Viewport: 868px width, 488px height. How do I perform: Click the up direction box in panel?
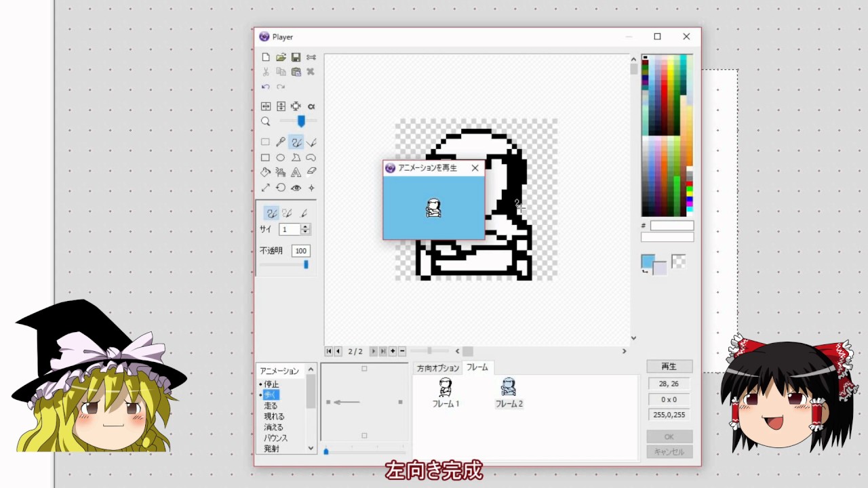(x=364, y=369)
